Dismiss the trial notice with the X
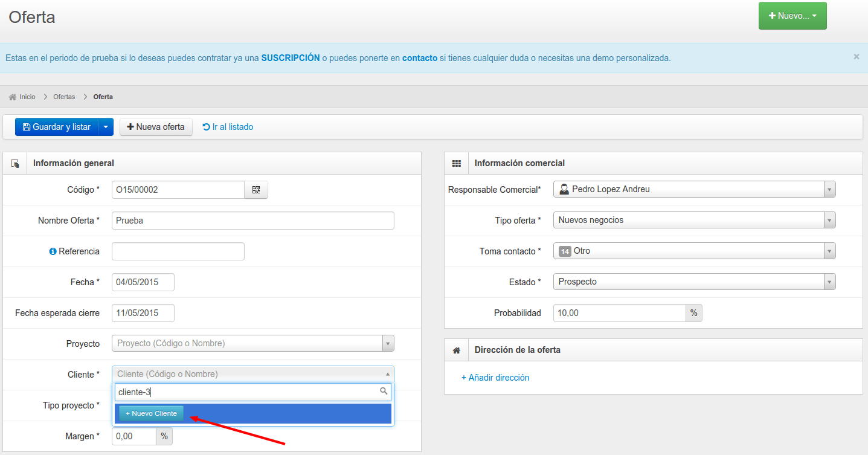 [857, 57]
